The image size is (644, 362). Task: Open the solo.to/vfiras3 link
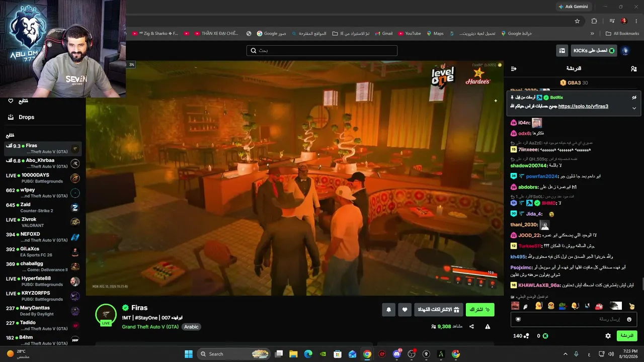pyautogui.click(x=583, y=107)
